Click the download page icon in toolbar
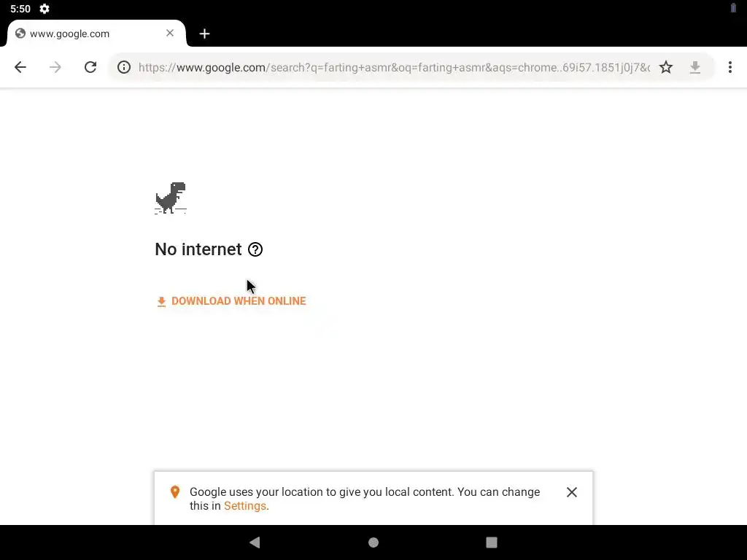 tap(695, 67)
